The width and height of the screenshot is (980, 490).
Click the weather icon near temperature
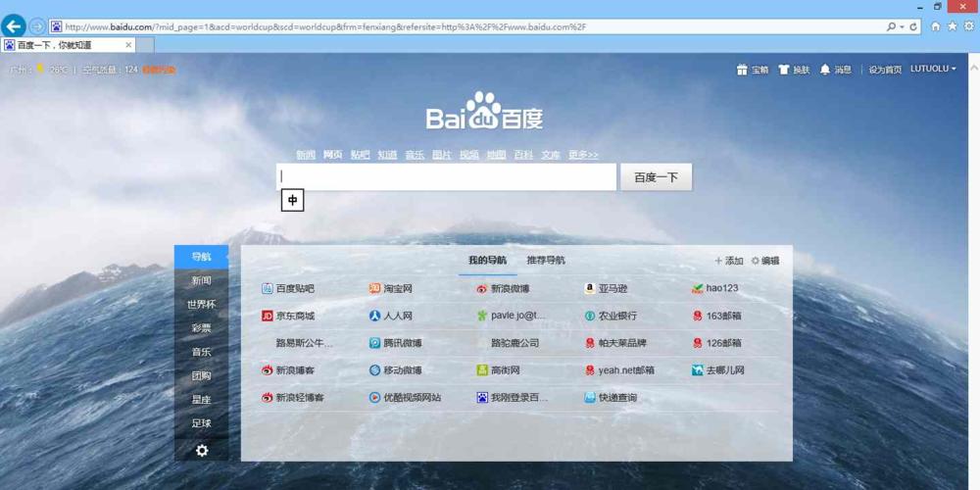click(x=40, y=69)
